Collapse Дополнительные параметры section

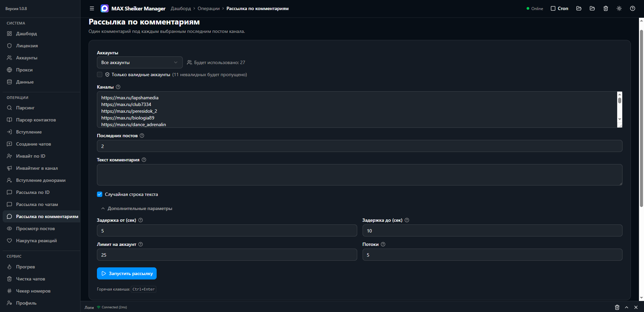click(x=137, y=208)
